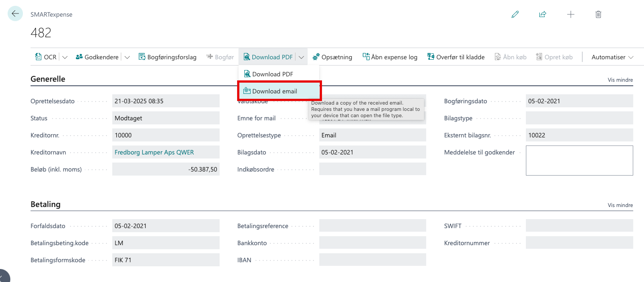Open the Opsætning settings action
Viewport: 644px width, 282px height.
[x=332, y=57]
